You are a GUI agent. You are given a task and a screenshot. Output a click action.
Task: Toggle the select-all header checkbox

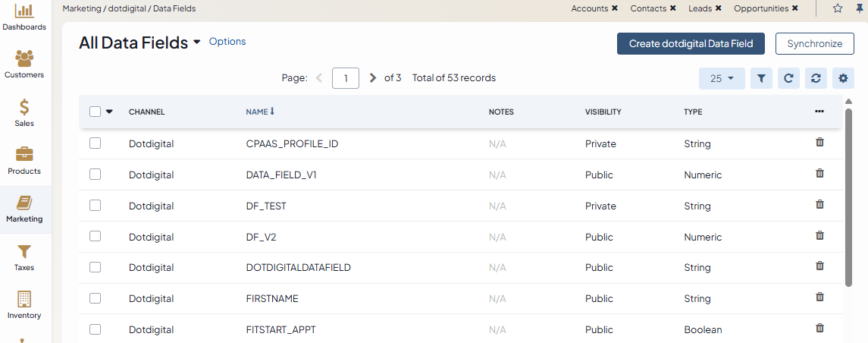tap(96, 112)
